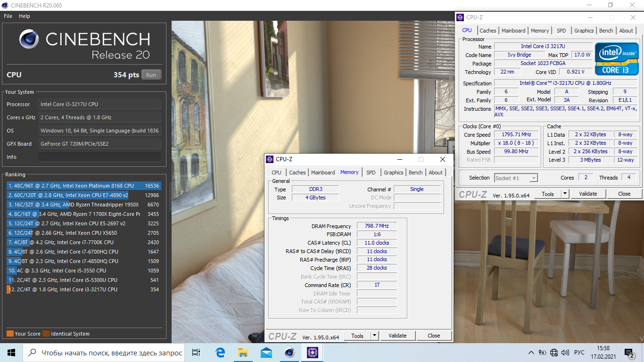The height and width of the screenshot is (362, 644).
Task: Open Task View from taskbar
Action: (x=197, y=353)
